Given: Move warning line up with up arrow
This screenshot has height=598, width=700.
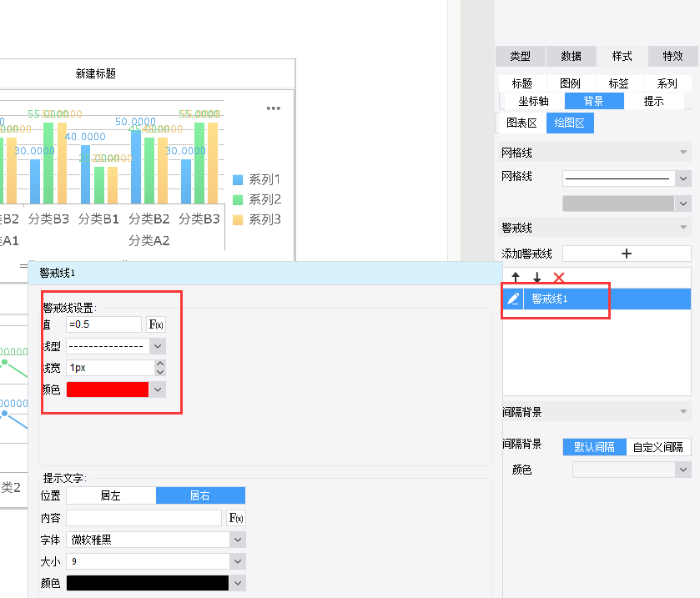Looking at the screenshot, I should pyautogui.click(x=516, y=278).
